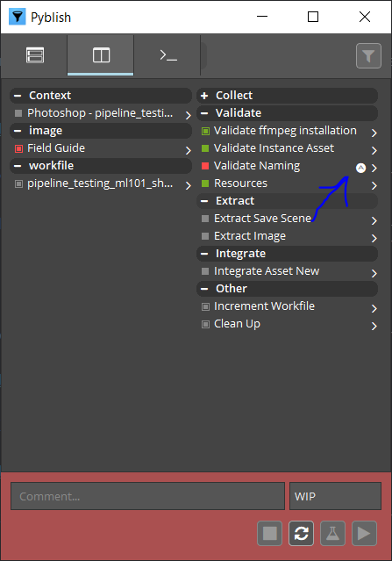Click the Comment input field
The image size is (392, 561).
(x=147, y=496)
